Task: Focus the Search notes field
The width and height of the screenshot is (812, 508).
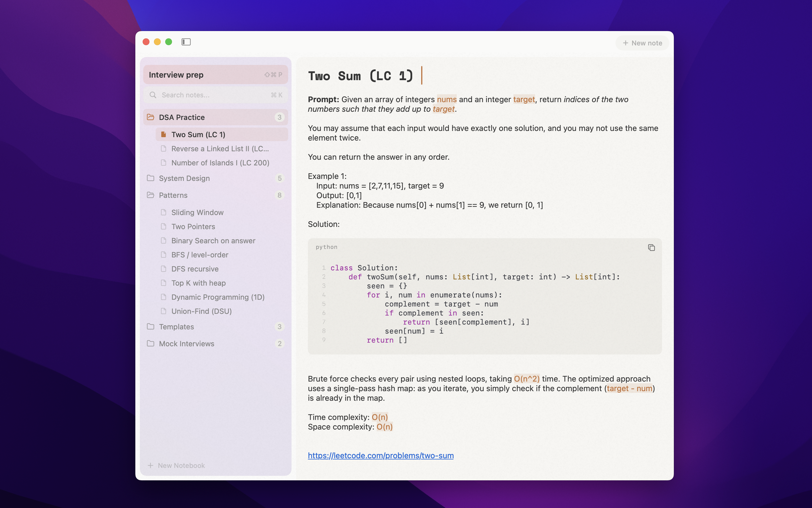Action: point(215,95)
